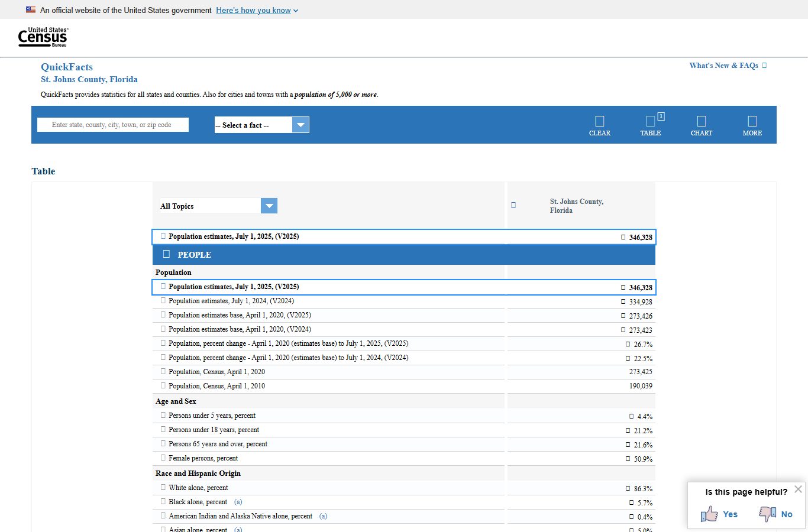Open the 'Select a fact' dropdown
Viewport: 808px width, 532px height.
pos(261,125)
